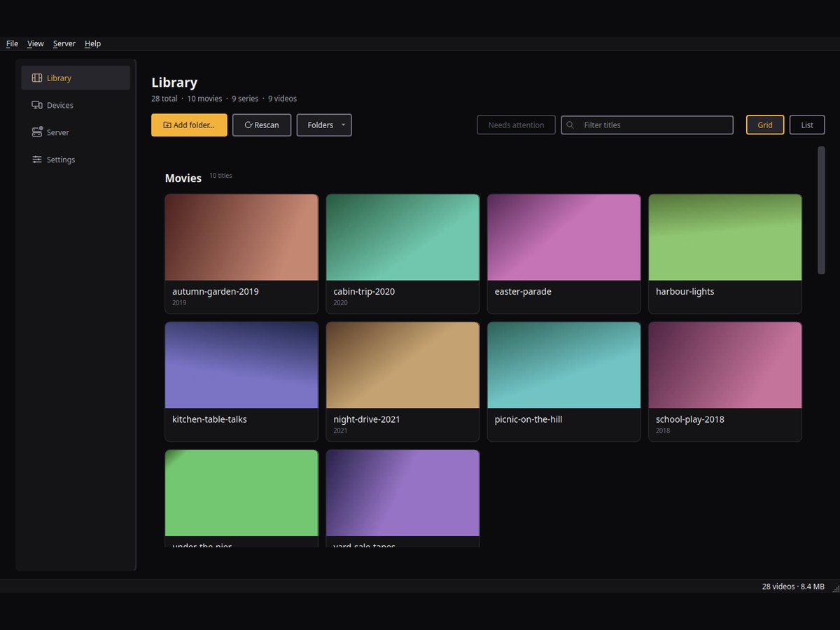Click the '10 titles' count label
This screenshot has height=630, width=840.
tap(220, 176)
